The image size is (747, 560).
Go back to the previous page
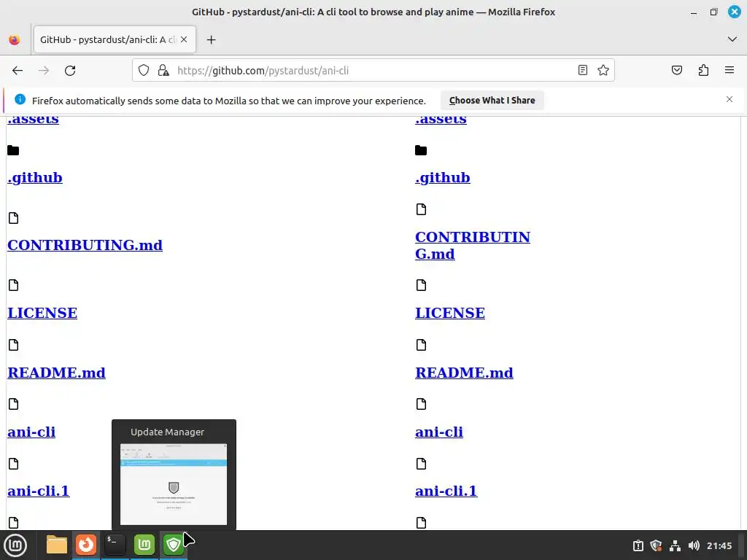click(x=18, y=71)
